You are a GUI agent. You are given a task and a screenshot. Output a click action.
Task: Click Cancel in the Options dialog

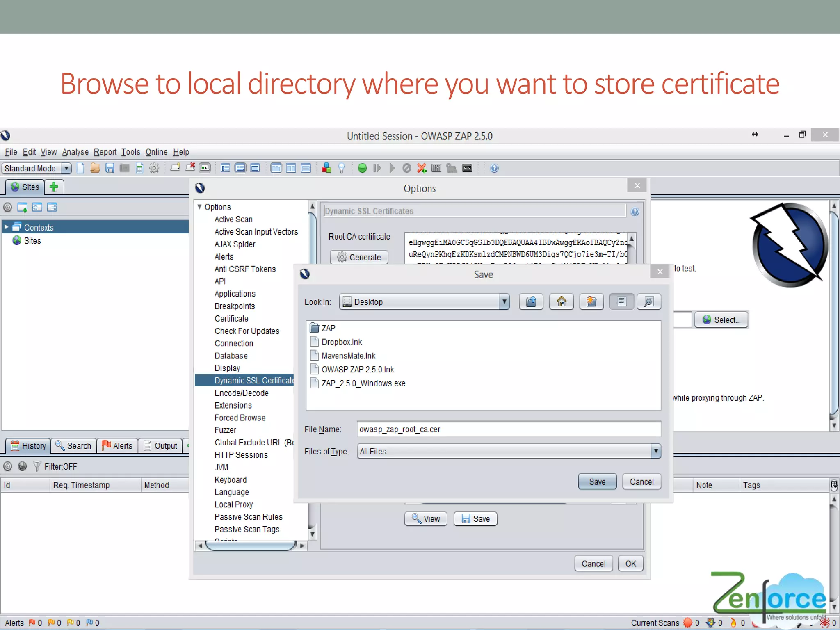pyautogui.click(x=593, y=564)
